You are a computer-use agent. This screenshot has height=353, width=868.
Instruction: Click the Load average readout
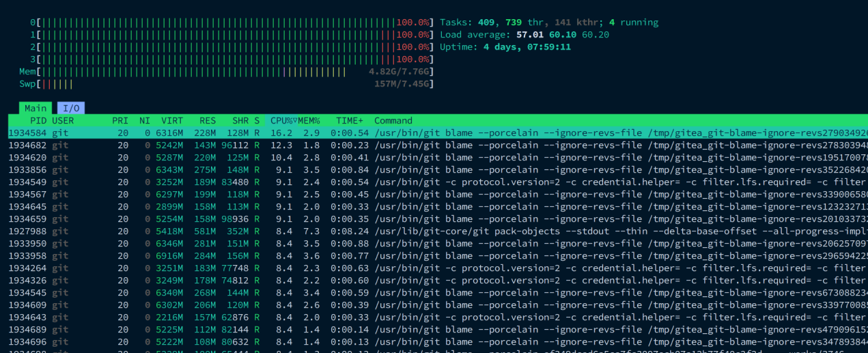[524, 35]
